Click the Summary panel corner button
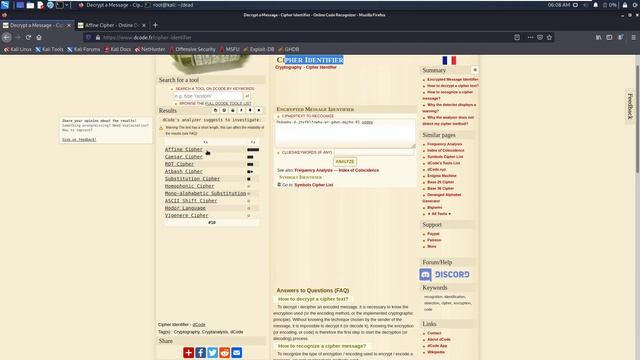The height and width of the screenshot is (360, 640). point(475,70)
